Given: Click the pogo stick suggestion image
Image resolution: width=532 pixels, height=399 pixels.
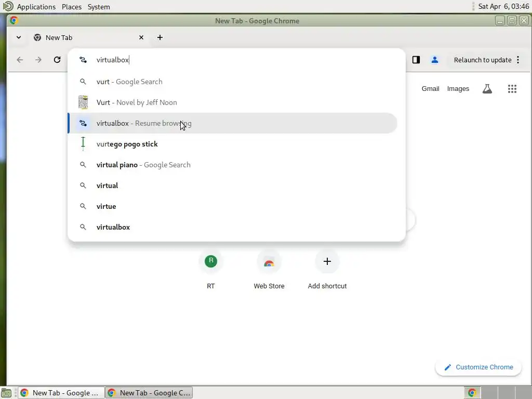Looking at the screenshot, I should click(x=83, y=144).
